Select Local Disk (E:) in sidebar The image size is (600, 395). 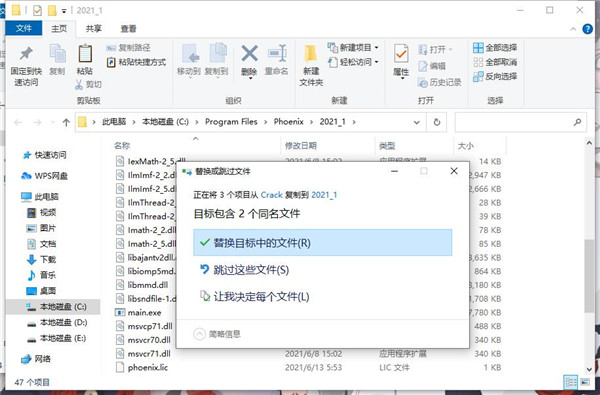[x=57, y=338]
